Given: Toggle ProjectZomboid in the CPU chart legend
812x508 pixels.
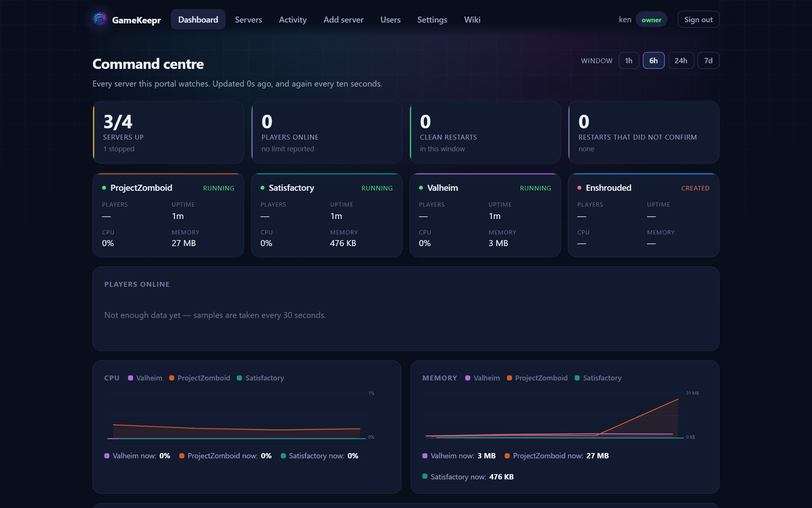Looking at the screenshot, I should click(200, 378).
